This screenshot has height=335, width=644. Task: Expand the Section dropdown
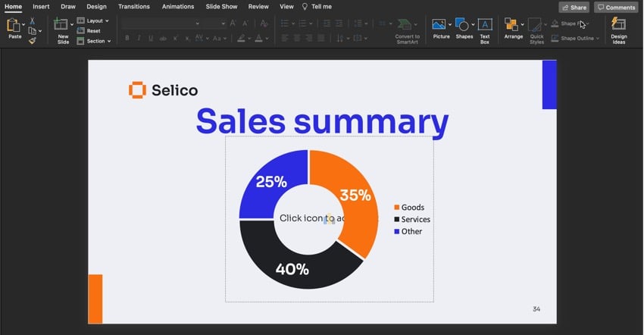click(x=98, y=41)
